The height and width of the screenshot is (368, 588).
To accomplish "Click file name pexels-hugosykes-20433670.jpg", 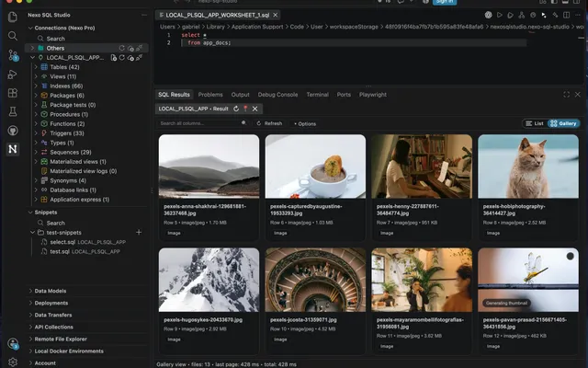I will 203,320.
